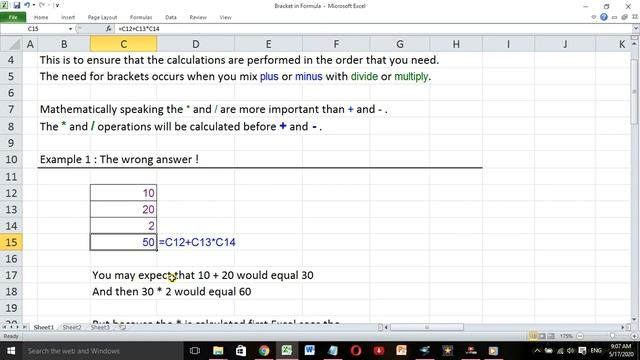Open the Windows Start menu
The width and height of the screenshot is (640, 360).
pos(11,351)
